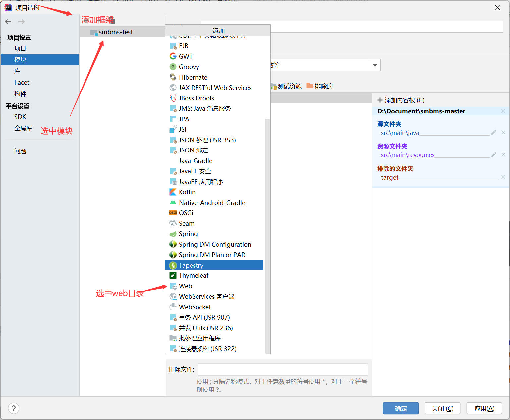Choose 批处理应用程序

point(214,338)
